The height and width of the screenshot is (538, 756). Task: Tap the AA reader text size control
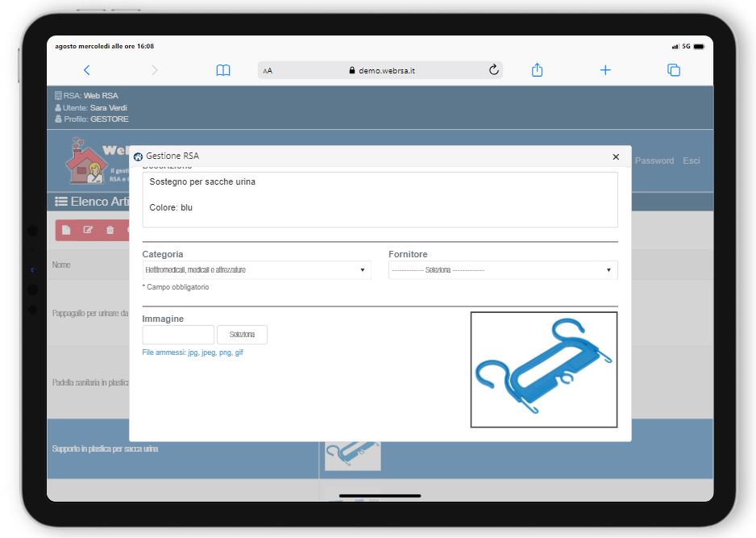pos(268,71)
